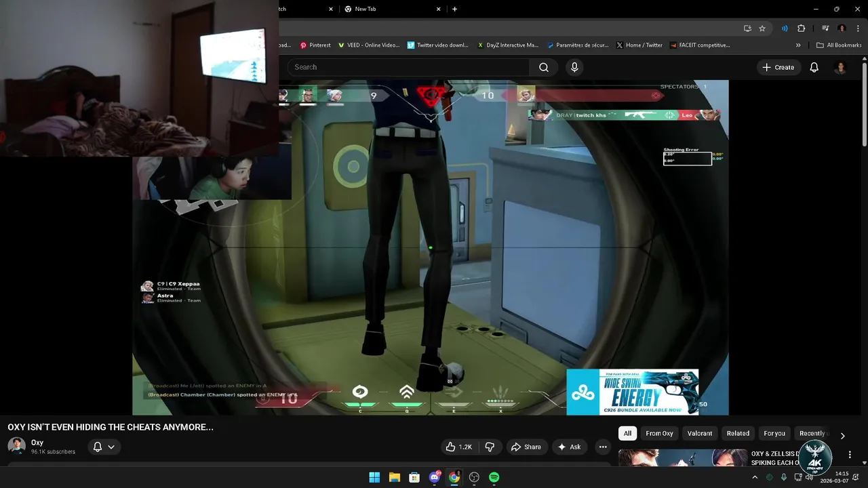Open the Twitter video downloader bookmark
Screen dimensions: 868x488
coord(438,45)
